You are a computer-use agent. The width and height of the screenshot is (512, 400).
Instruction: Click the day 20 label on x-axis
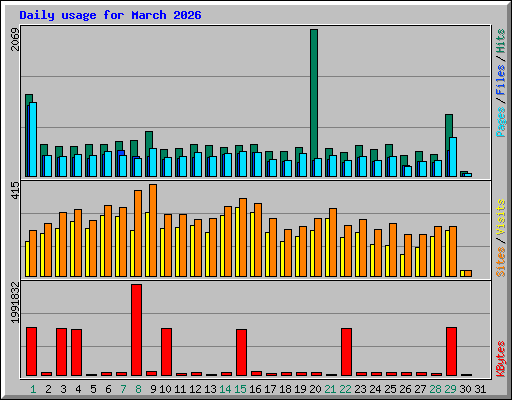(315, 389)
